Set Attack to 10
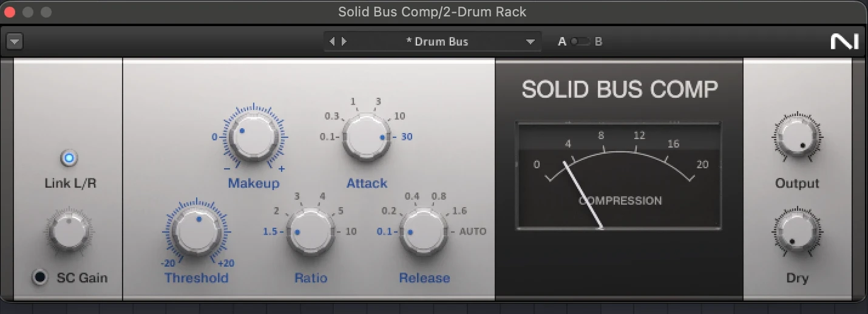Screen dimensions: 868x314 pyautogui.click(x=399, y=115)
